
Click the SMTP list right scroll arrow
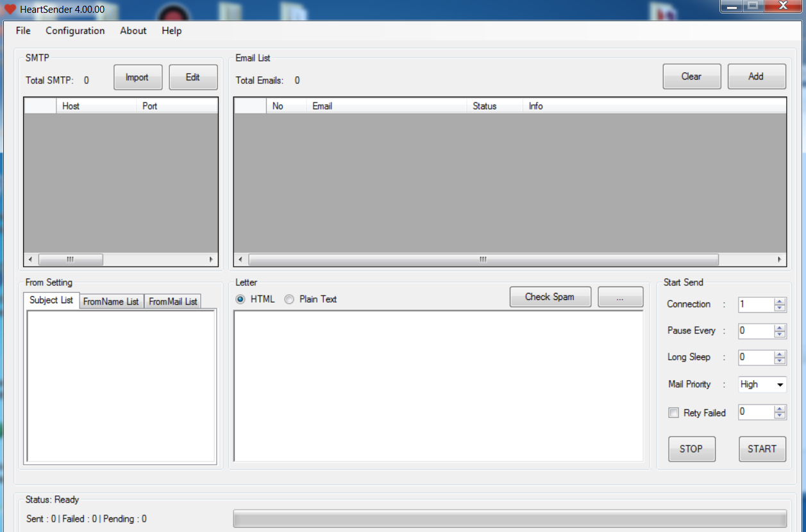211,260
